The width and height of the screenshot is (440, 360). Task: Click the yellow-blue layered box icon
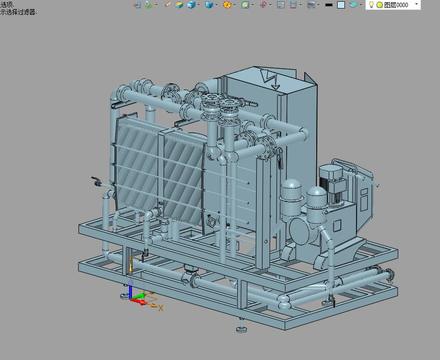pyautogui.click(x=179, y=5)
